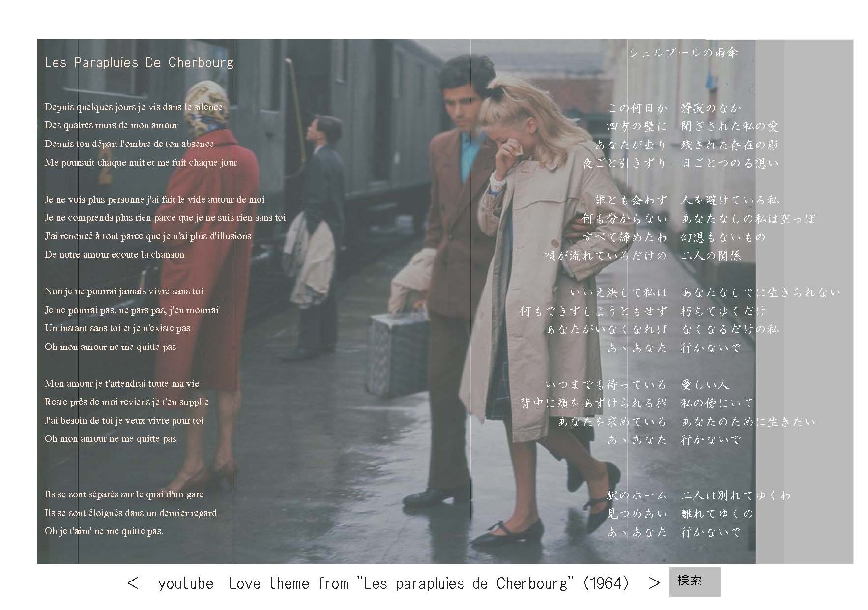
Task: Click the word youtube in the caption
Action: coord(186,584)
